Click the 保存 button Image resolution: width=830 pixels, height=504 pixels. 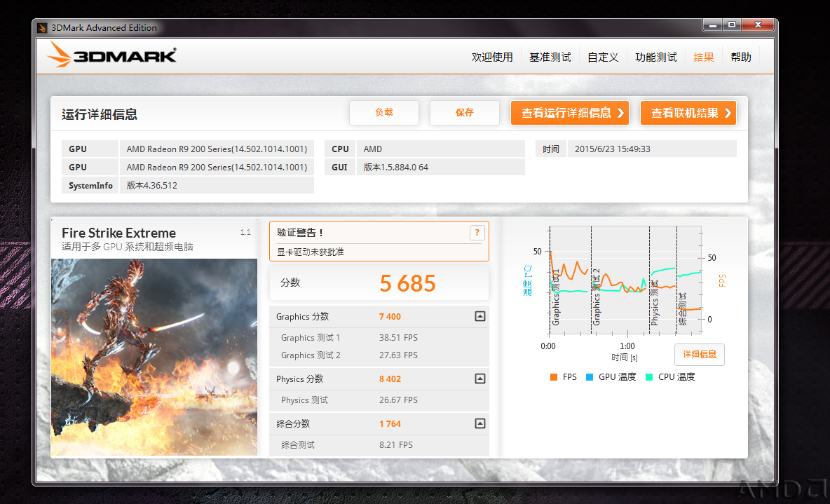click(465, 113)
